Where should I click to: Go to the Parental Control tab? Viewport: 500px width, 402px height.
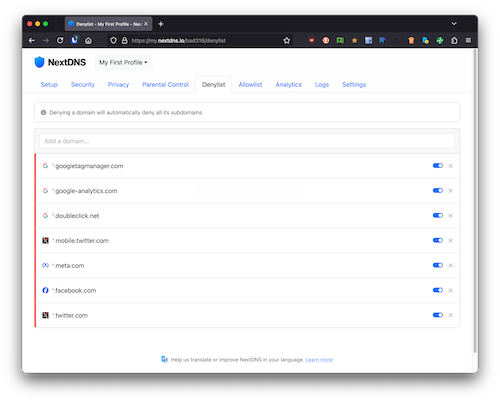pyautogui.click(x=165, y=85)
